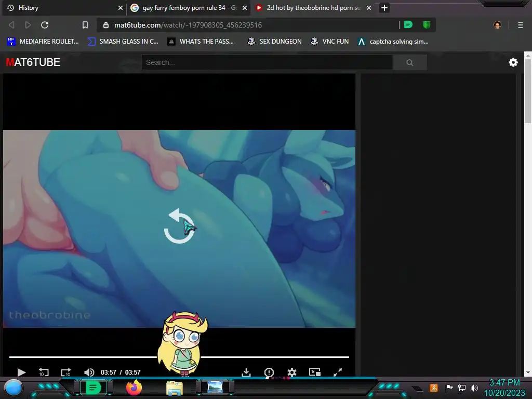Open site settings gear in the header
This screenshot has height=399, width=532.
(513, 62)
